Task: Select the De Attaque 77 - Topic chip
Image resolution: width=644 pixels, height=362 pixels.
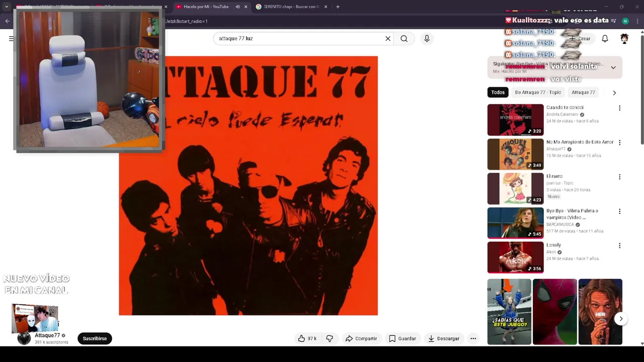Action: click(x=538, y=92)
